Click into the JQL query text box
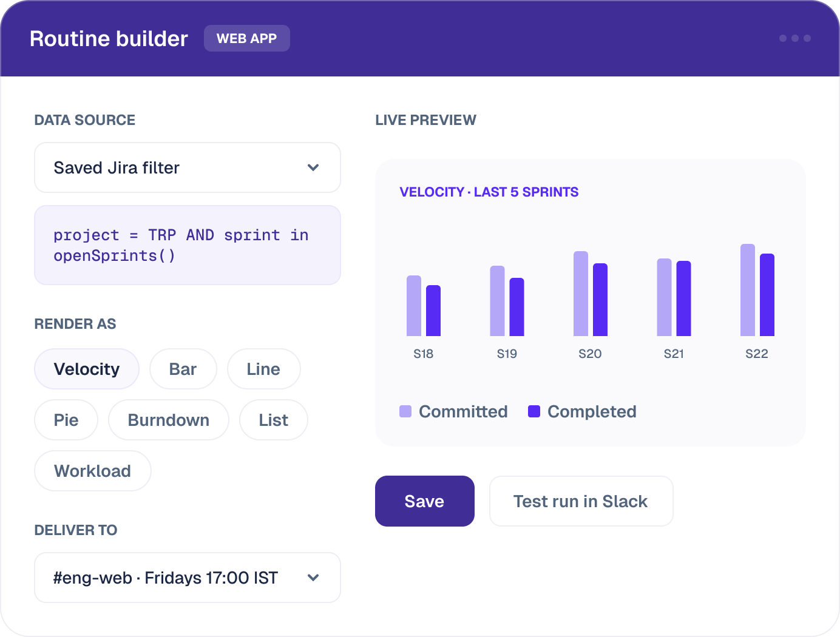840x637 pixels. 188,245
